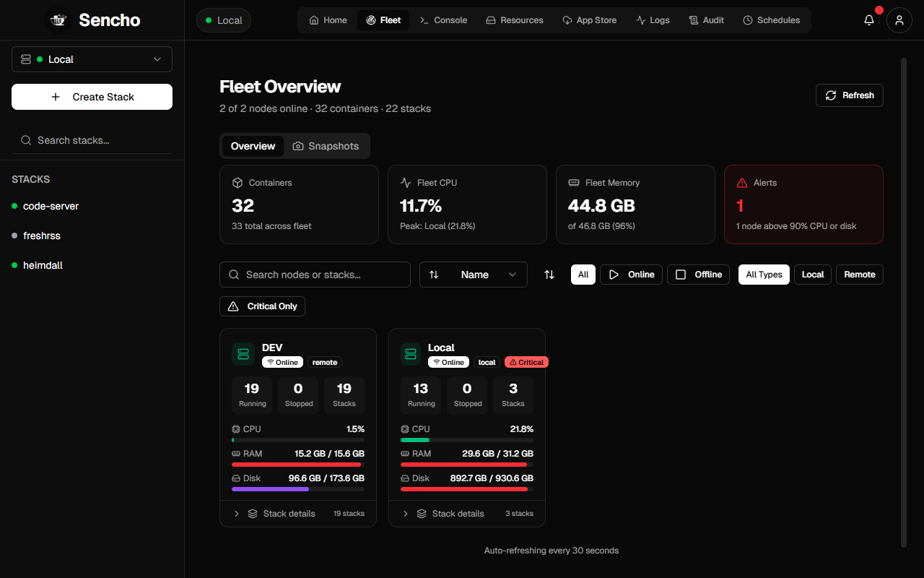
Task: Click the Search nodes or stacks field
Action: pyautogui.click(x=315, y=275)
